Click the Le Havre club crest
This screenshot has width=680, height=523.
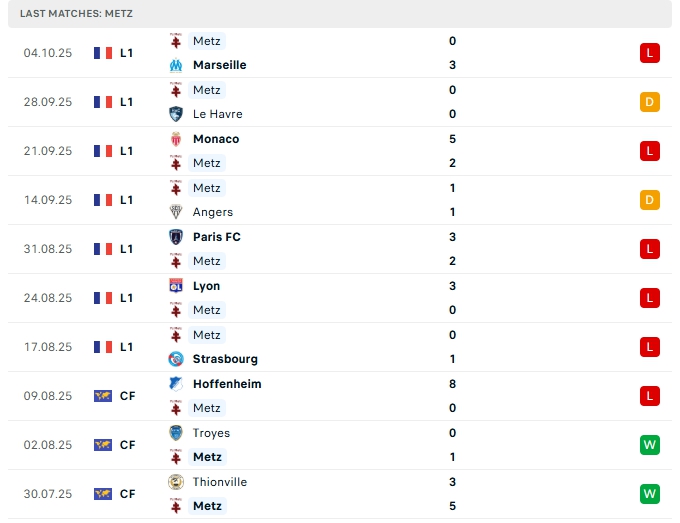(x=176, y=114)
